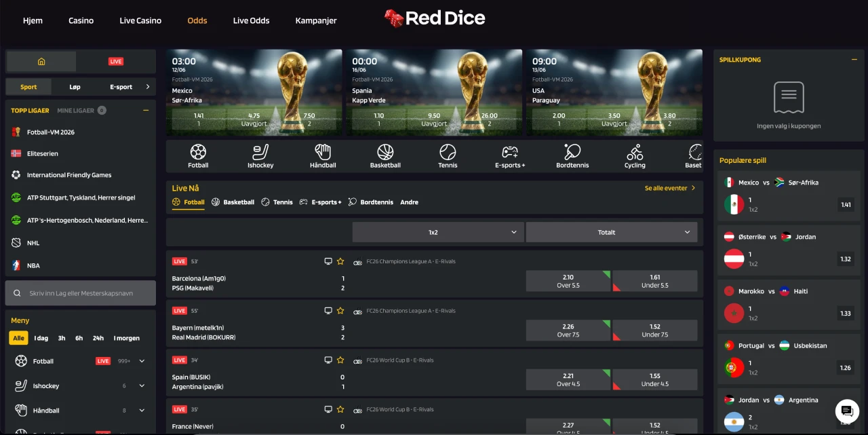868x435 pixels.
Task: Pick Mexico win odds 1.41 in banner
Action: click(199, 119)
